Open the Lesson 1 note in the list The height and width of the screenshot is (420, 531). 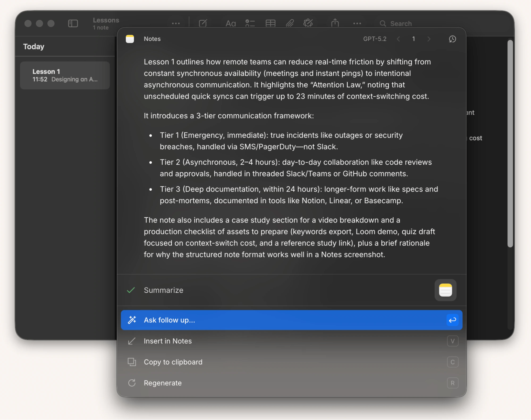coord(65,75)
